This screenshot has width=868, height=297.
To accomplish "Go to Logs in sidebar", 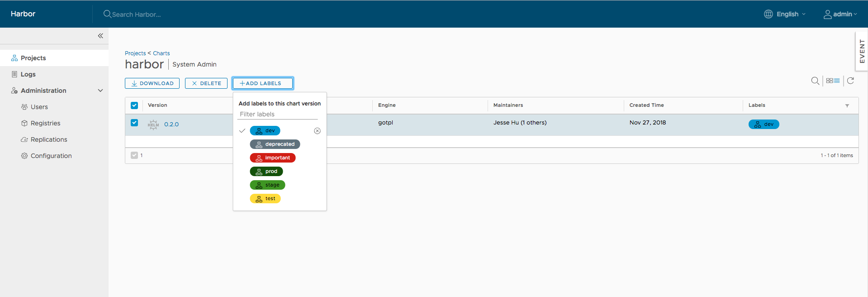I will tap(28, 74).
